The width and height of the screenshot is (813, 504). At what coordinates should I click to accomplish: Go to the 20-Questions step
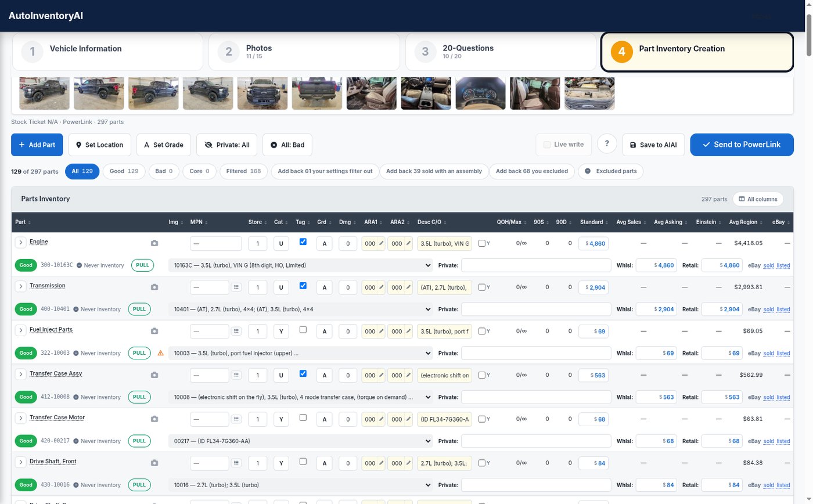[501, 52]
